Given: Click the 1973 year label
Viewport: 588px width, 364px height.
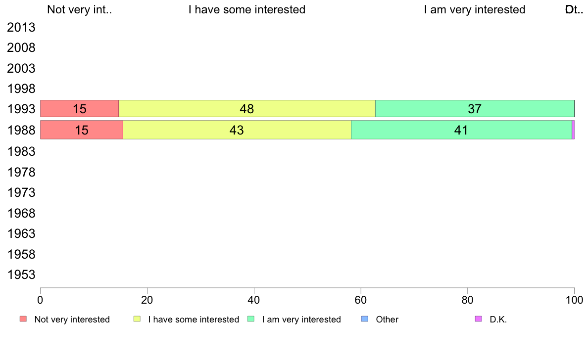Looking at the screenshot, I should [x=21, y=193].
